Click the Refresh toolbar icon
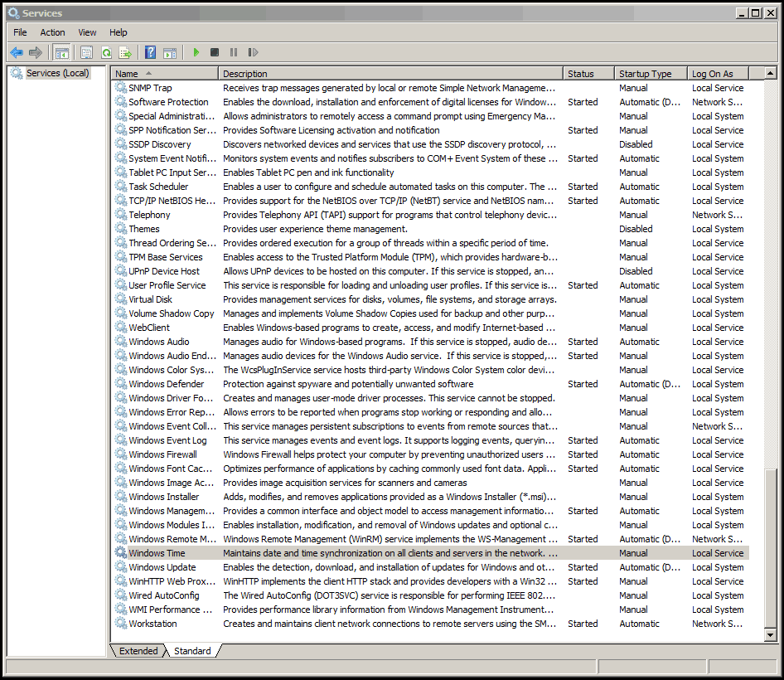The height and width of the screenshot is (680, 784). tap(106, 52)
